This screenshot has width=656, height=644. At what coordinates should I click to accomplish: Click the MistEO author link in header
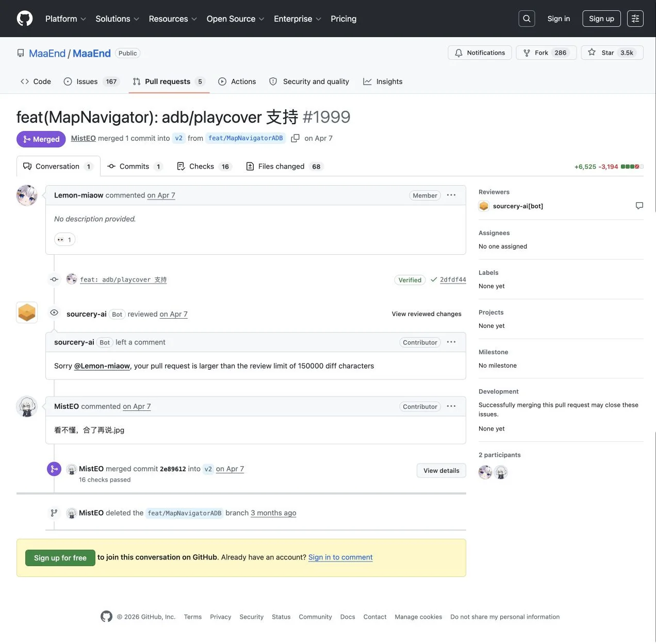point(84,138)
